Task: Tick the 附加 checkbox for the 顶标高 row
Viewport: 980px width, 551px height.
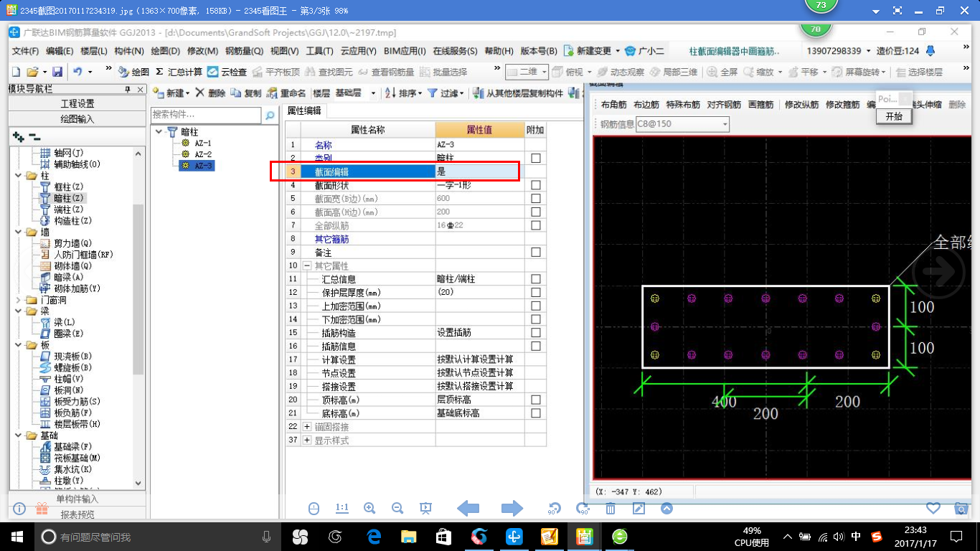Action: tap(536, 400)
